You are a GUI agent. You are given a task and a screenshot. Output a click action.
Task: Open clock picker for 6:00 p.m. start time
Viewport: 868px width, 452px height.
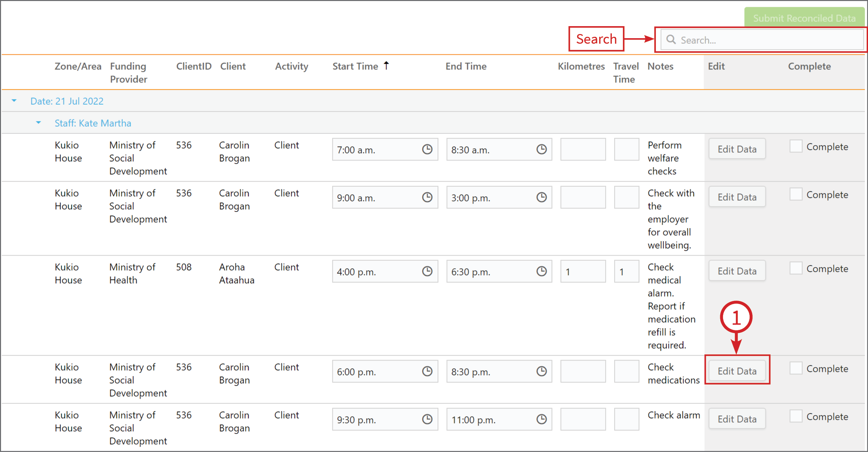point(427,371)
